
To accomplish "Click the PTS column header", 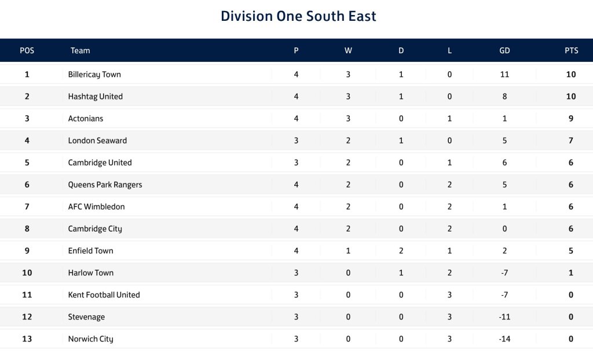I will (571, 50).
